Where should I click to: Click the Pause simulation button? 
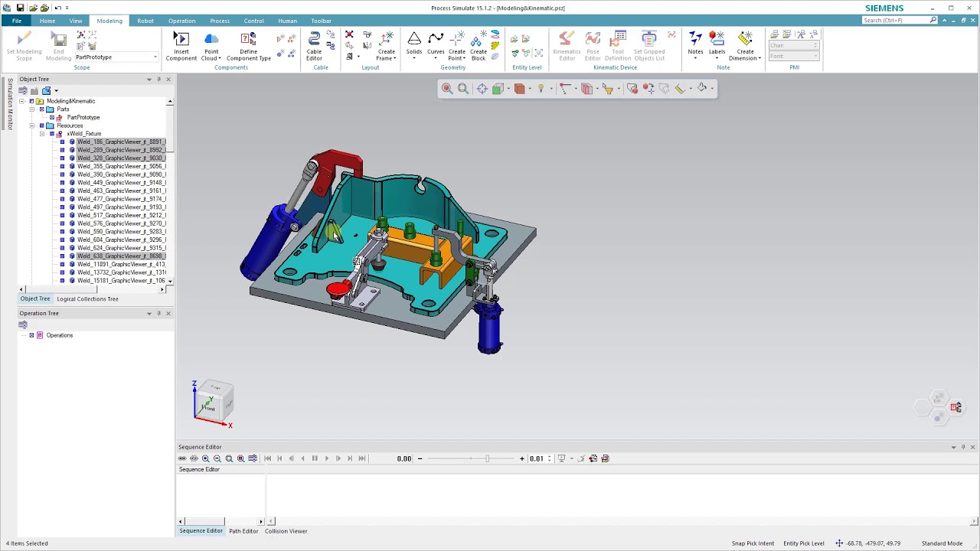tap(315, 458)
